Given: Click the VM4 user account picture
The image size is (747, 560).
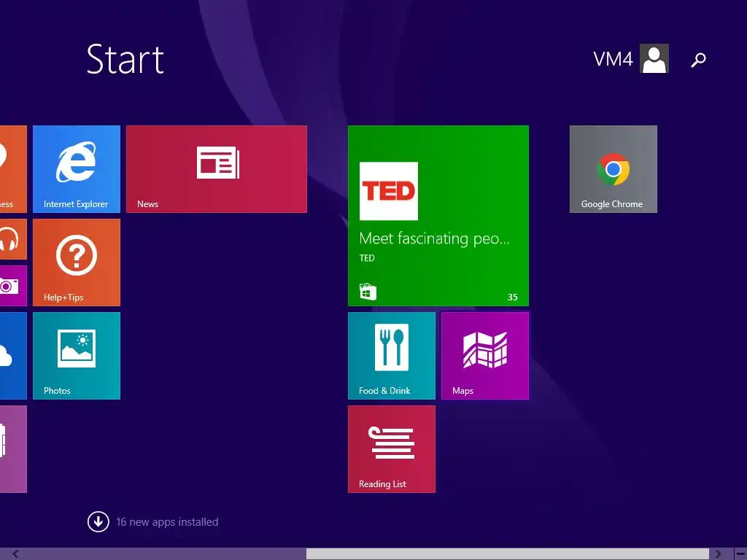Looking at the screenshot, I should click(654, 58).
